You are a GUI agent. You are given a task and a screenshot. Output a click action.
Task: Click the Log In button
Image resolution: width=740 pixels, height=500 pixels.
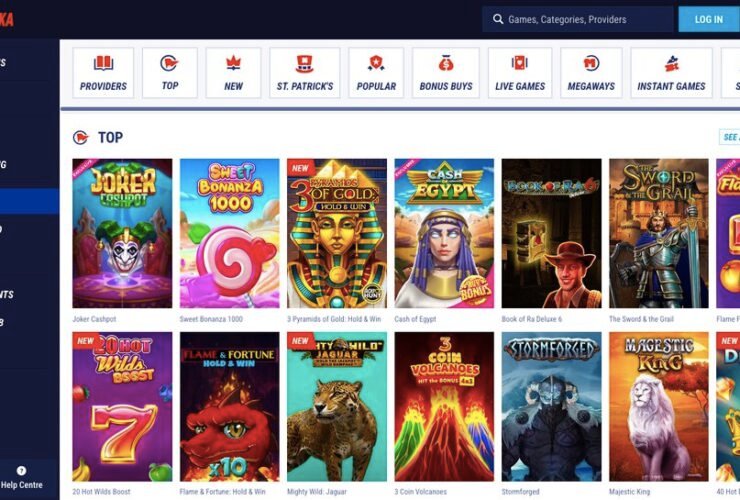coord(709,19)
